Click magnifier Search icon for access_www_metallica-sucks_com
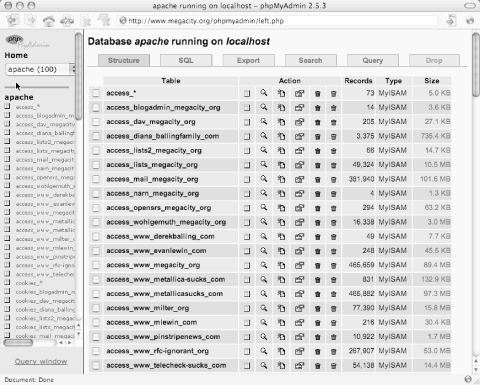 (264, 279)
